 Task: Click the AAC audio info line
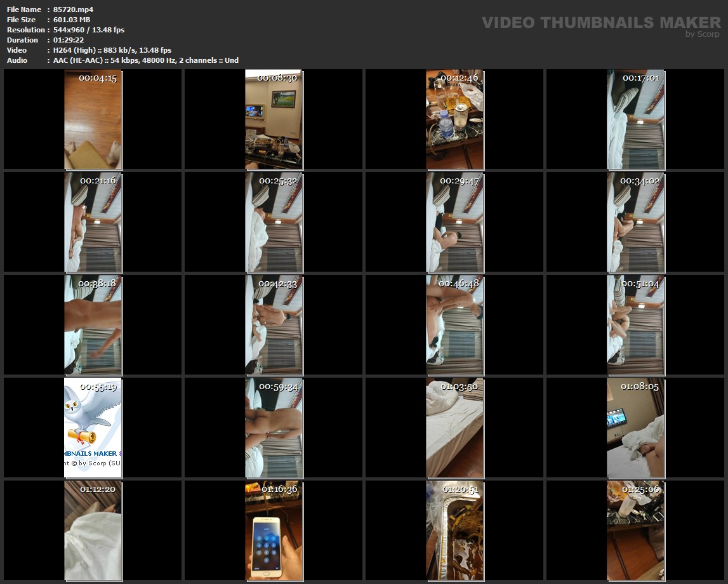[x=145, y=60]
